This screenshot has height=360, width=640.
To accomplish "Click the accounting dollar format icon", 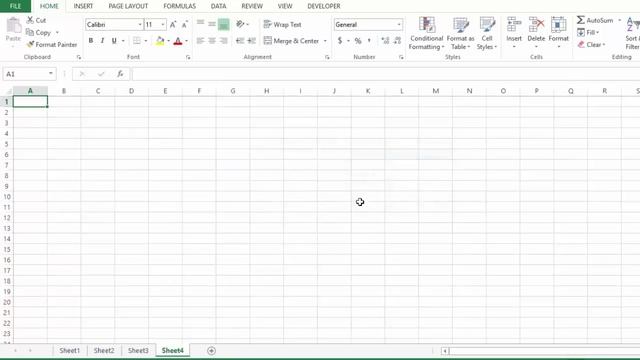I will click(340, 40).
